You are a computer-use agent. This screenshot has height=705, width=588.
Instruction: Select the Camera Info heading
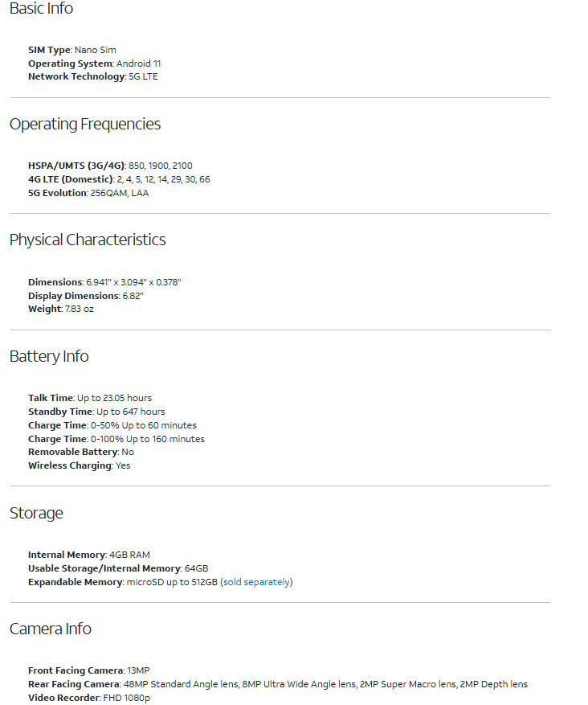[x=51, y=629]
